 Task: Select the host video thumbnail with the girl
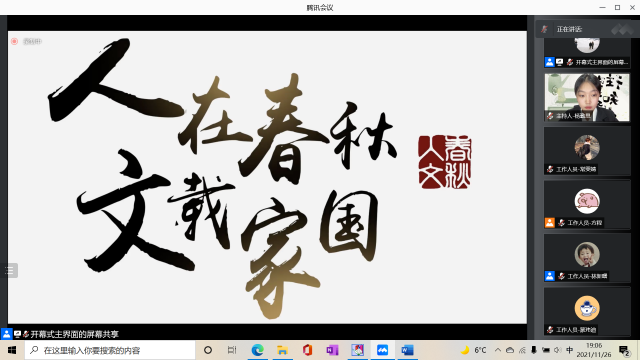(x=587, y=98)
